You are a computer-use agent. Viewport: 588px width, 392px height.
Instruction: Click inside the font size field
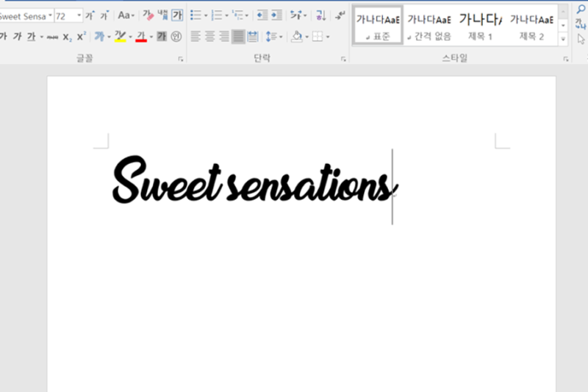[65, 16]
